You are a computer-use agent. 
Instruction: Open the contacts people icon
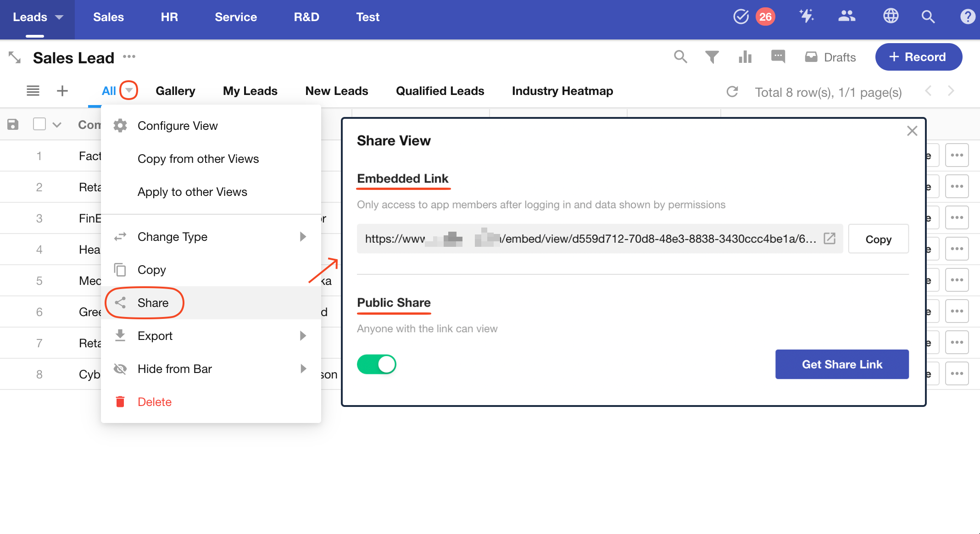pyautogui.click(x=846, y=17)
